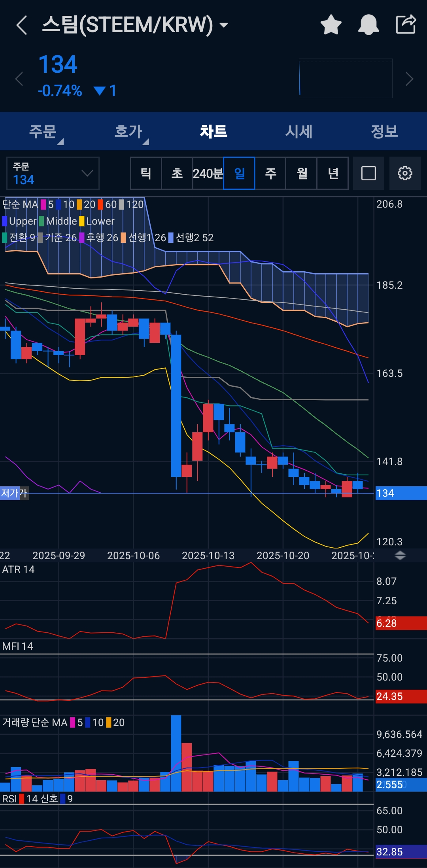Open the 주문 tab
Viewport: 427px width, 868px height.
pos(43,131)
